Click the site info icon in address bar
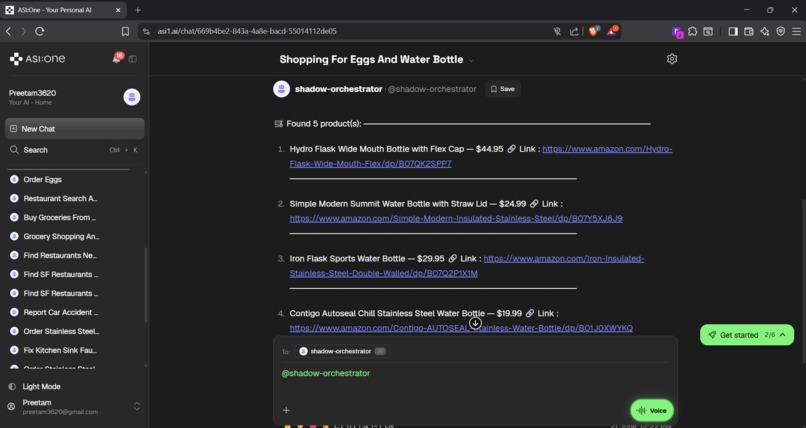The width and height of the screenshot is (806, 428). [x=146, y=31]
